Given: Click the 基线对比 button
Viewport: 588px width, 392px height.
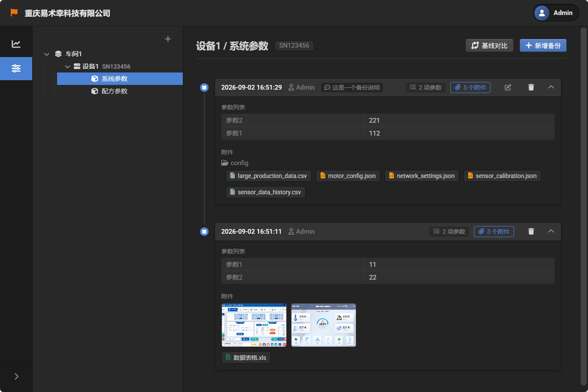Looking at the screenshot, I should 490,45.
